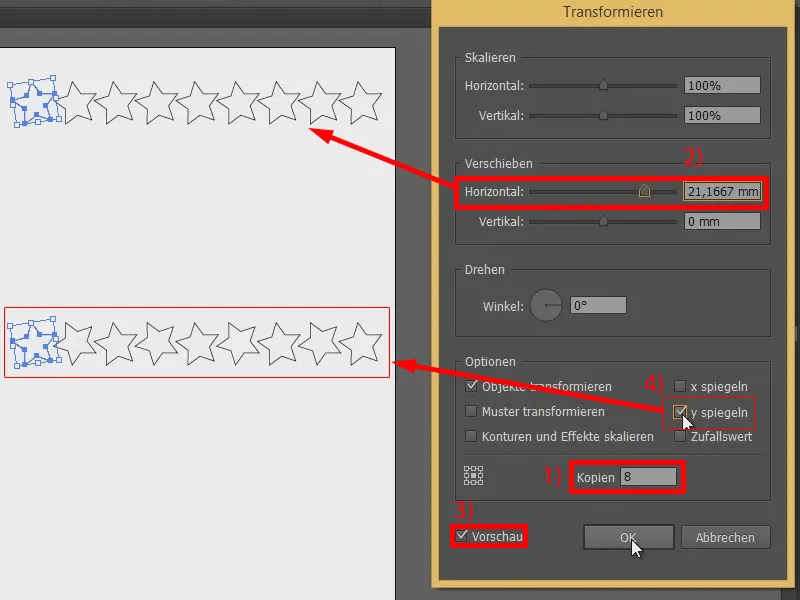Click the Verschieben Vertikal 0 mm field
Screen dimensions: 800x600
pos(722,221)
